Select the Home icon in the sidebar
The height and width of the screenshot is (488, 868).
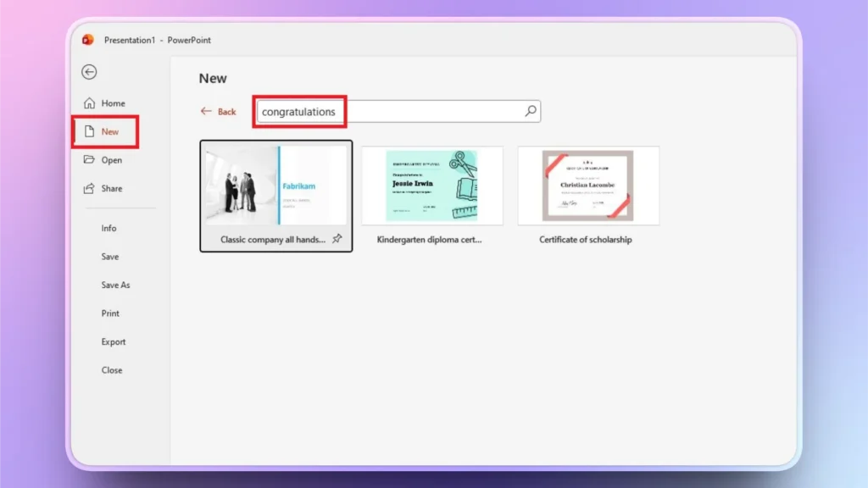[88, 103]
